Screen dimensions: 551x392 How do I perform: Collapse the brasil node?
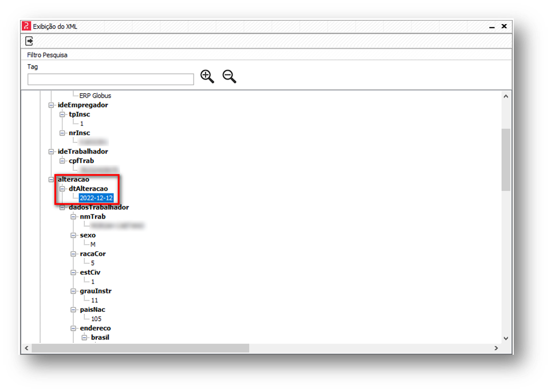coord(84,338)
